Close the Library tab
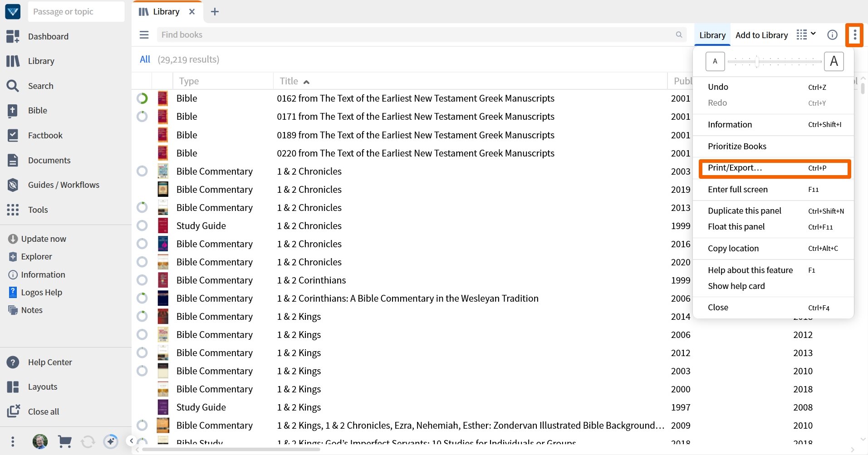 click(x=192, y=12)
